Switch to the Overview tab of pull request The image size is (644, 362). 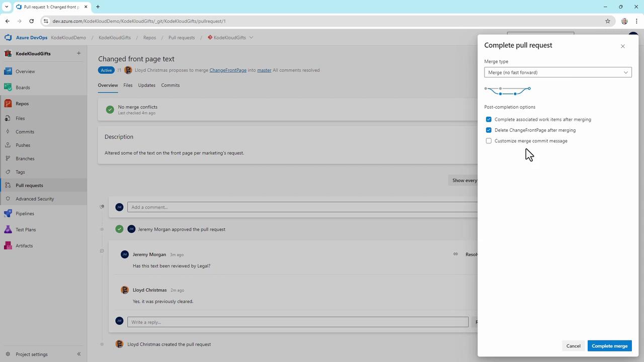coord(108,85)
